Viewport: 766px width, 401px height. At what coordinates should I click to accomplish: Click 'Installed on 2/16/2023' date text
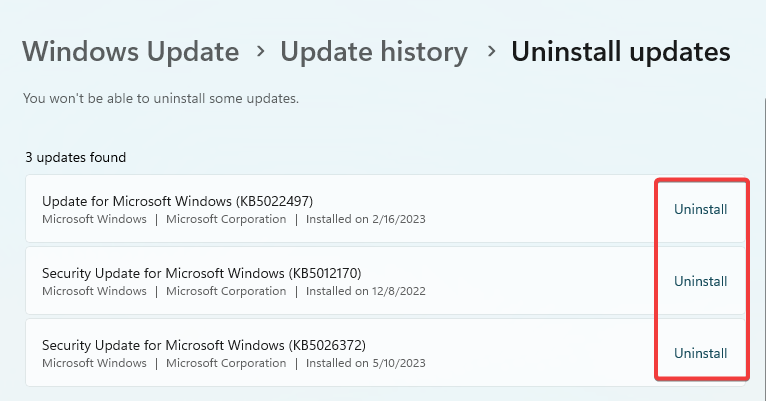tap(366, 219)
